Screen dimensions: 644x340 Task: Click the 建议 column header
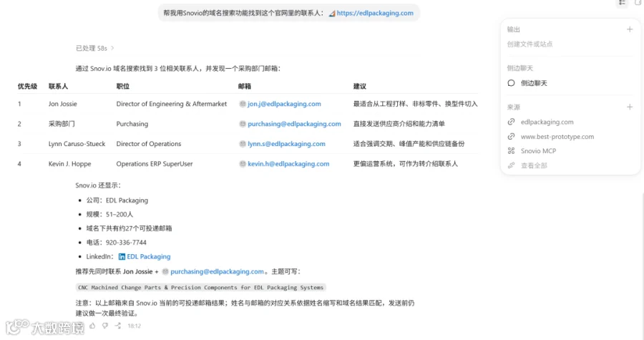360,86
